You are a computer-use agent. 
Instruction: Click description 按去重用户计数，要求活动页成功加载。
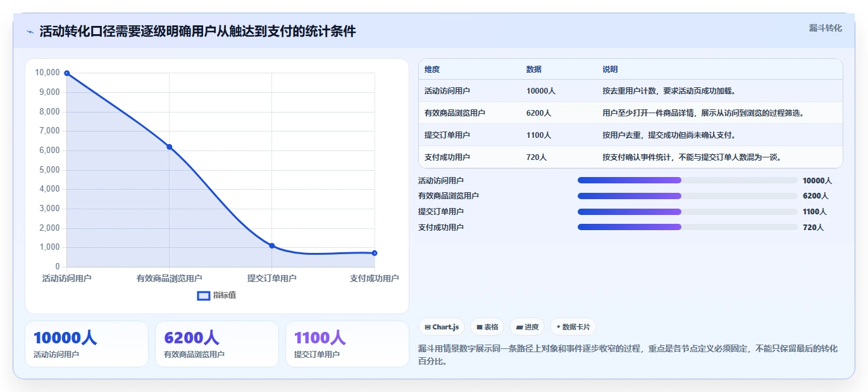coord(669,91)
